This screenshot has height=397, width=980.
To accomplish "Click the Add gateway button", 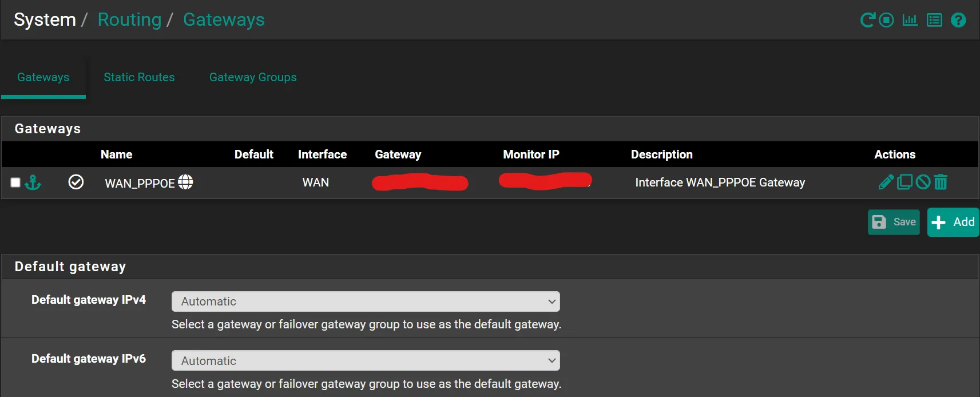I will coord(953,222).
